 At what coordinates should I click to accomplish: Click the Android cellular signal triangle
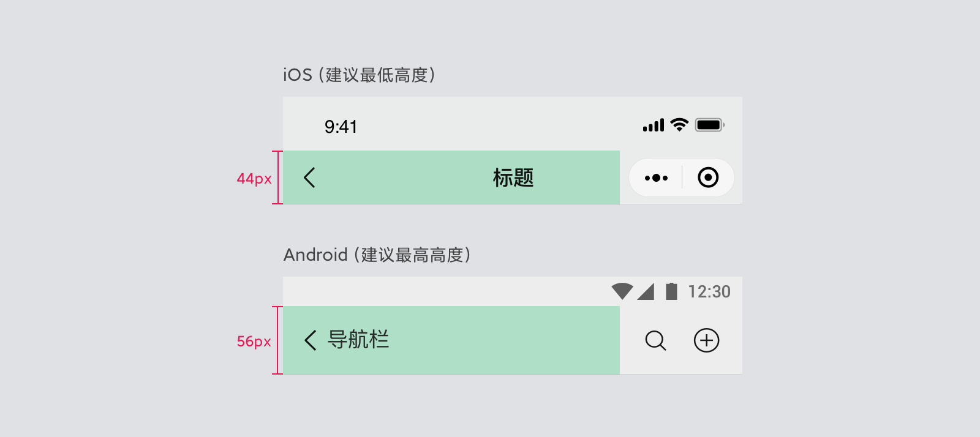pyautogui.click(x=646, y=291)
